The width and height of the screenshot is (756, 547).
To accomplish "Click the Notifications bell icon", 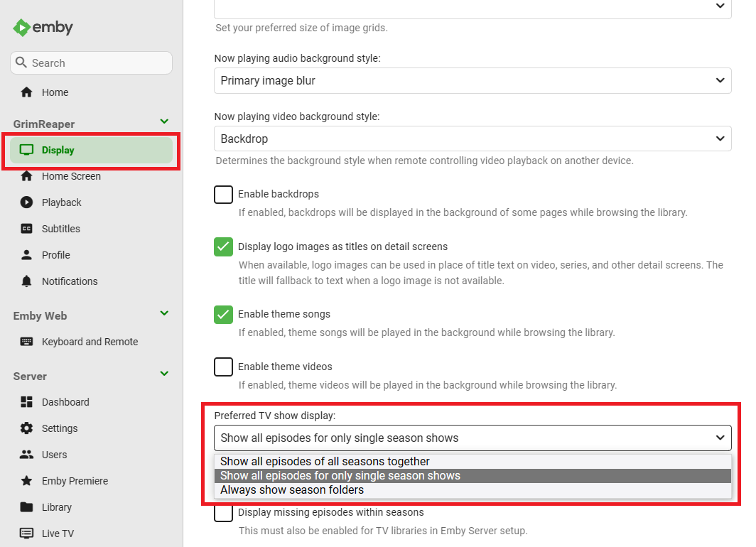I will (x=27, y=281).
